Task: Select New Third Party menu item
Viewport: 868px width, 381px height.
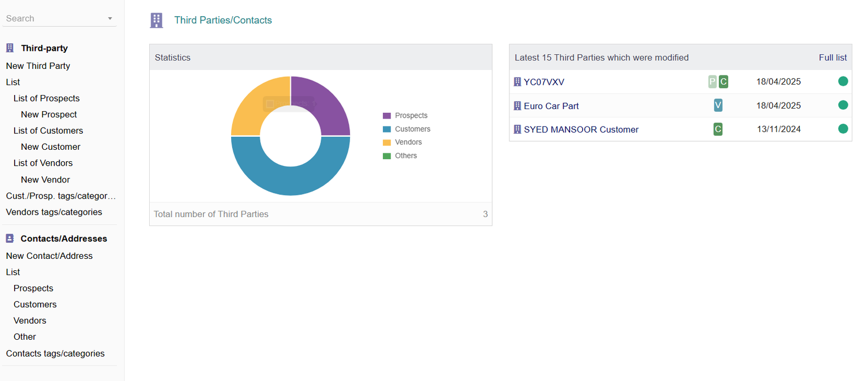Action: pos(38,66)
